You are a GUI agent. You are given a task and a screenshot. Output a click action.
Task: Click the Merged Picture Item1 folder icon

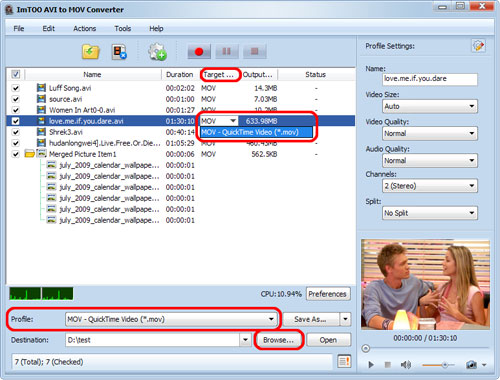click(x=30, y=154)
